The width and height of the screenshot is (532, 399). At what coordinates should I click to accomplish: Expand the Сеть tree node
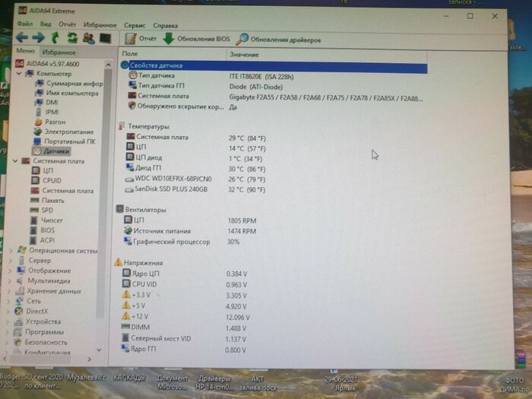[9, 301]
